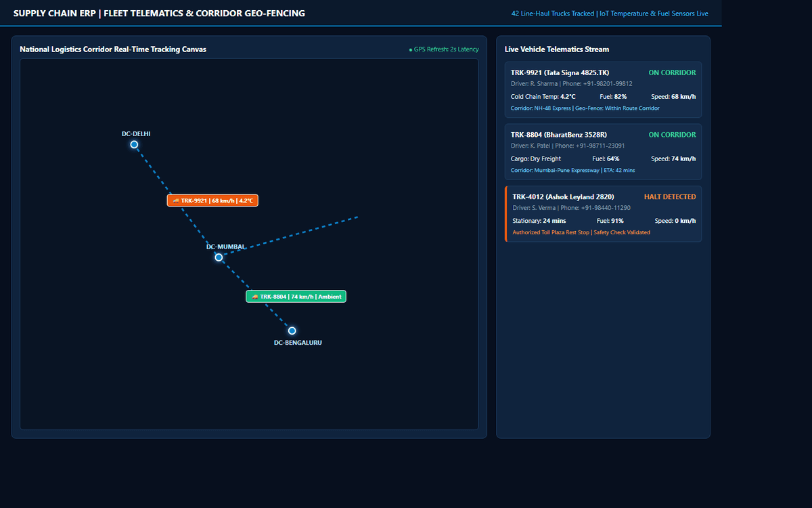Click the 42 Line-Haul Trucks Tracked header status
Viewport: 812px width, 508px height.
tap(610, 14)
